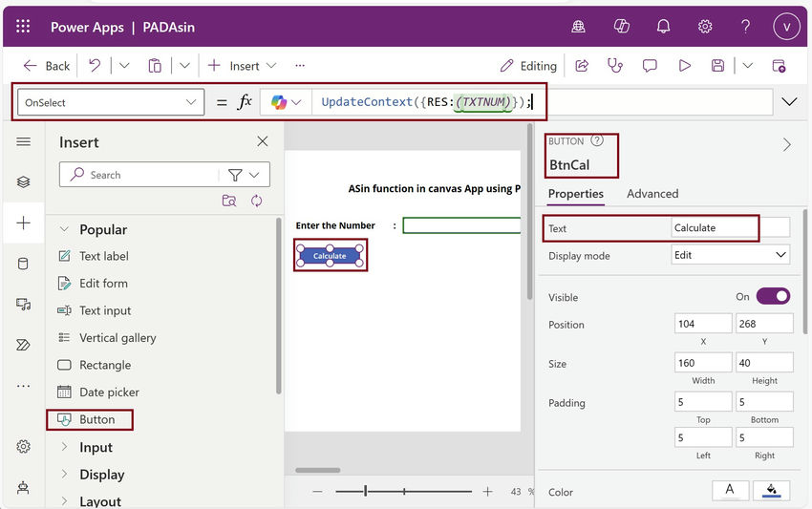Expand the Display group
Image resolution: width=812 pixels, height=509 pixels.
(x=64, y=475)
